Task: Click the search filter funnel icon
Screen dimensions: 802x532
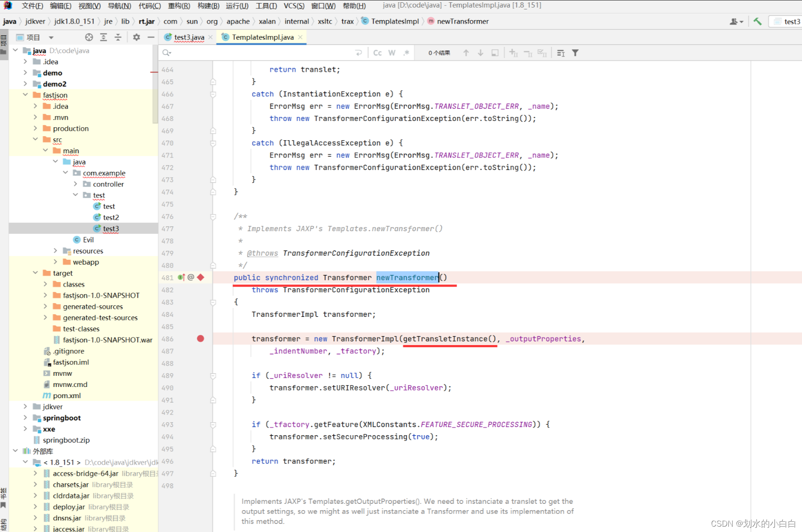Action: (x=575, y=53)
